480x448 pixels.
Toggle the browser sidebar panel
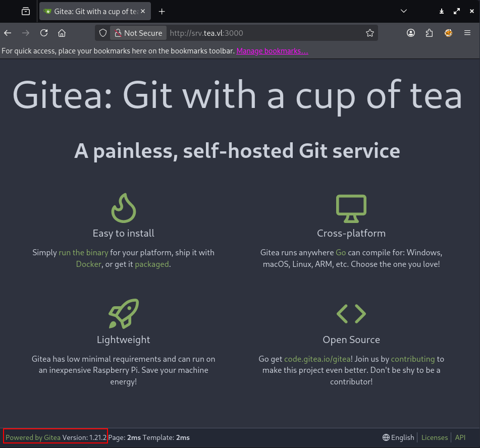point(25,11)
